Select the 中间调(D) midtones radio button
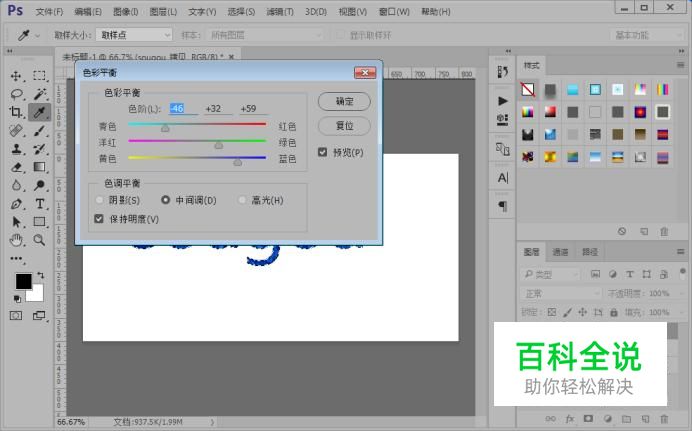692x431 pixels. click(165, 200)
